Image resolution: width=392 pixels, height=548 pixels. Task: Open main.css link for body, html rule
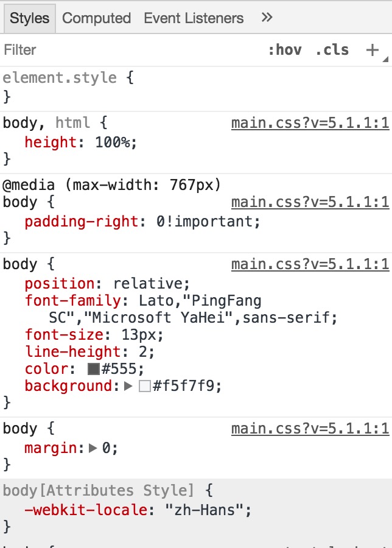[x=310, y=123]
